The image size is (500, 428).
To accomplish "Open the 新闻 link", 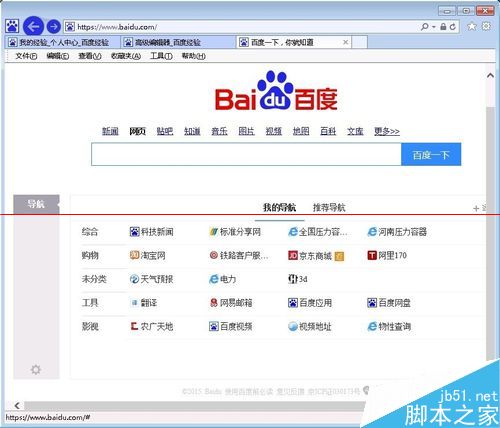I will (x=110, y=131).
